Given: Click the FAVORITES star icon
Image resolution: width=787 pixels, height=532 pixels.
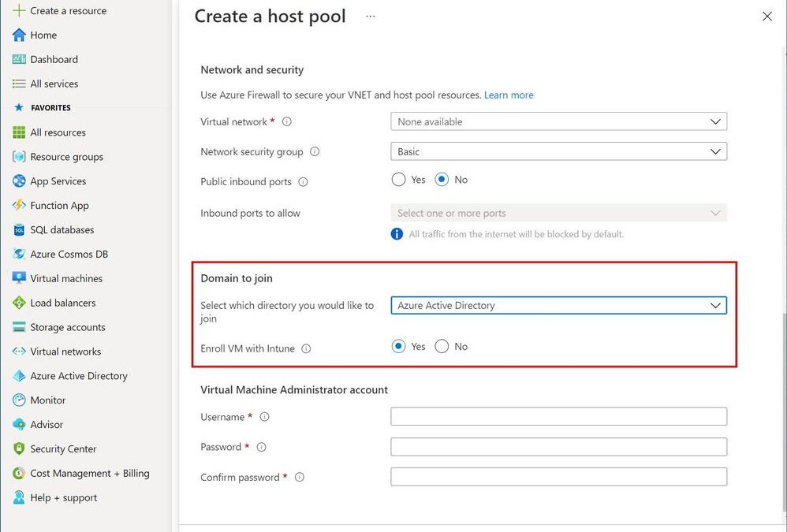Looking at the screenshot, I should pyautogui.click(x=19, y=107).
